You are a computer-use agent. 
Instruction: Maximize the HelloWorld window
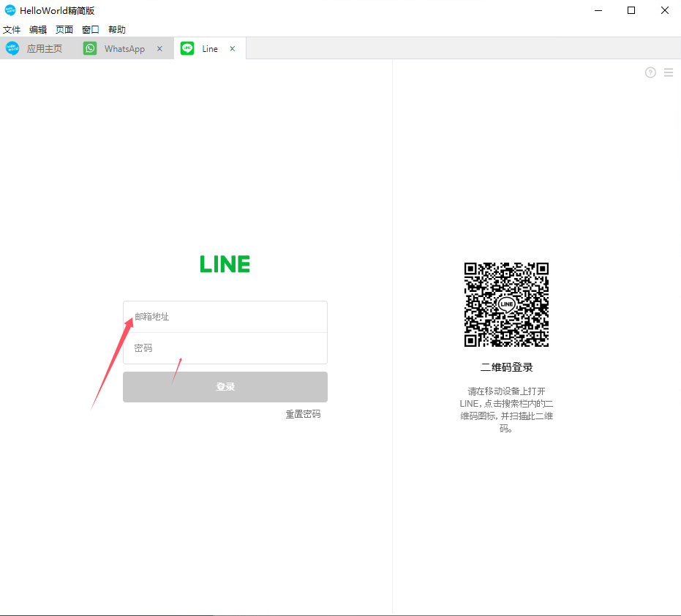631,10
